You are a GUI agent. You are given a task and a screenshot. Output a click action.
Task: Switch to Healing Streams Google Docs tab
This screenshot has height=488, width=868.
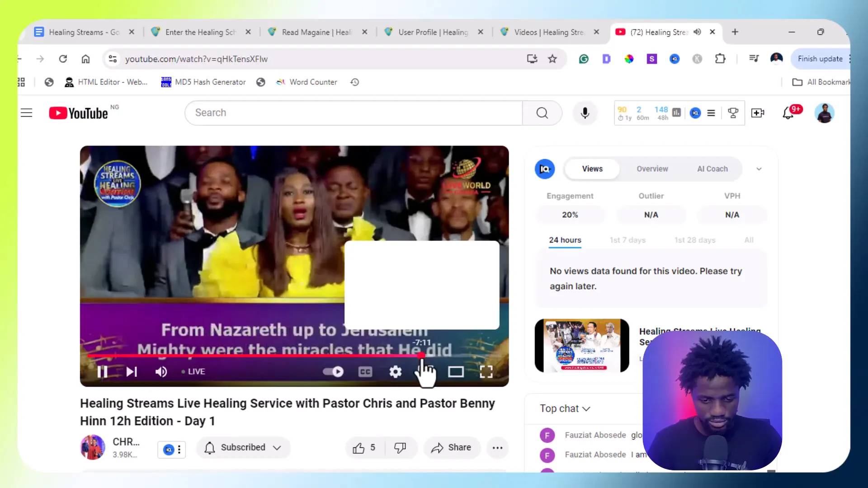(84, 32)
